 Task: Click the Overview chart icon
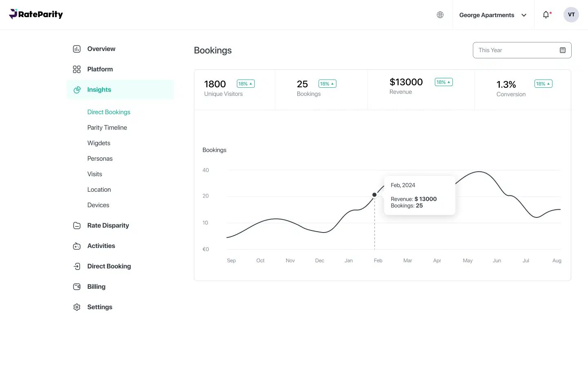[77, 49]
